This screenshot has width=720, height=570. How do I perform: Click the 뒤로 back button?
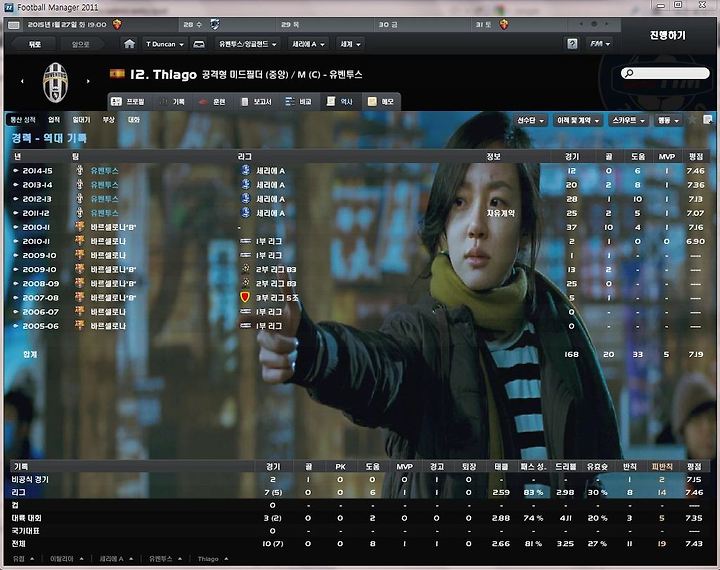click(x=35, y=44)
